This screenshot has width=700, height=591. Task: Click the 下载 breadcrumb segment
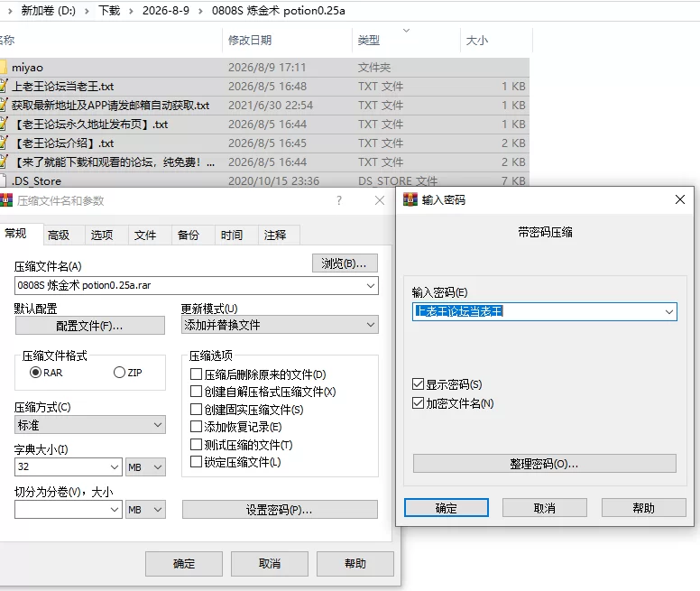pyautogui.click(x=109, y=11)
